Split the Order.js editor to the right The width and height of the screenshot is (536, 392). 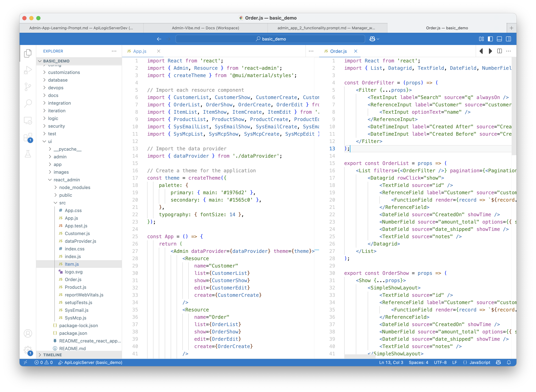tap(499, 51)
